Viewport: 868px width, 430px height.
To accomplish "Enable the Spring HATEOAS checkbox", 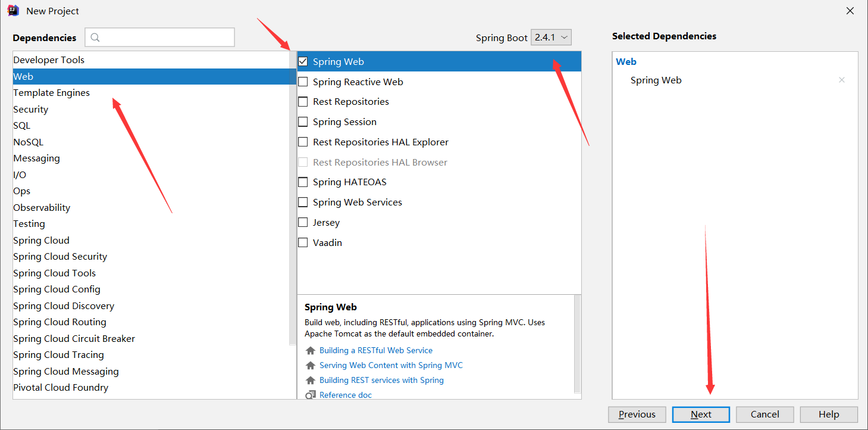I will (x=303, y=182).
